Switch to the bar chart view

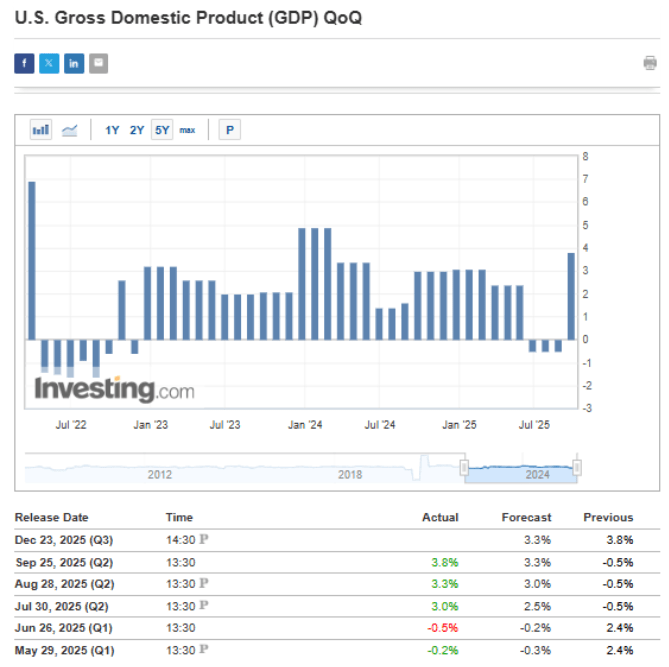pyautogui.click(x=41, y=130)
